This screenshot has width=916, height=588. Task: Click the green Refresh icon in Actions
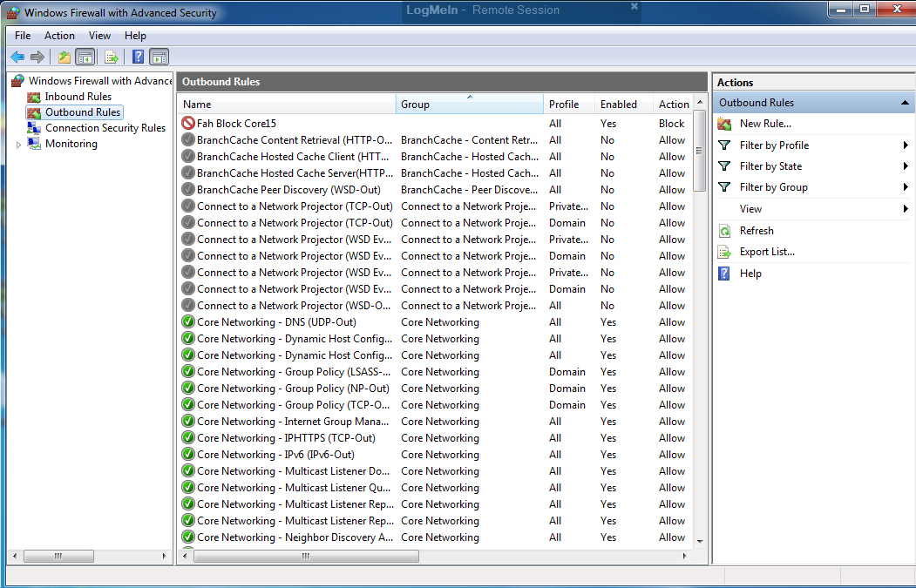[x=724, y=231]
